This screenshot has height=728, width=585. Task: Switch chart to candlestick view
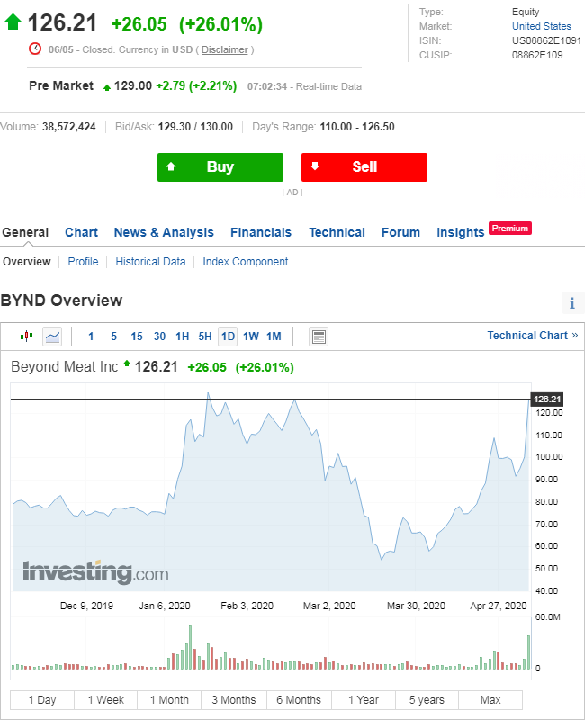[26, 337]
